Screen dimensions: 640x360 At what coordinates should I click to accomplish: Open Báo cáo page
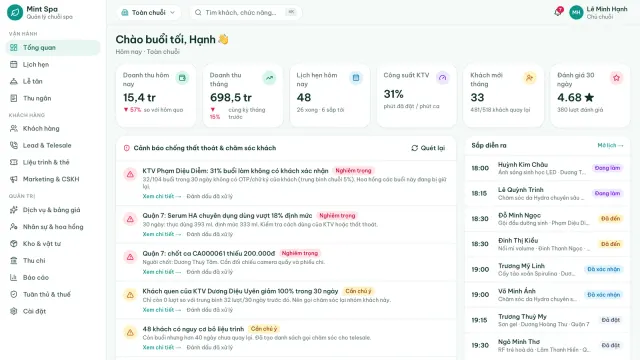(x=53, y=278)
